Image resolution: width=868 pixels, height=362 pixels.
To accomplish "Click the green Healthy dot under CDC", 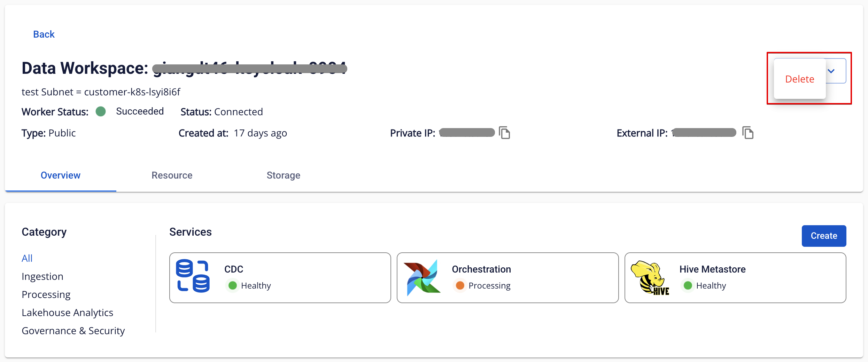I will (232, 285).
